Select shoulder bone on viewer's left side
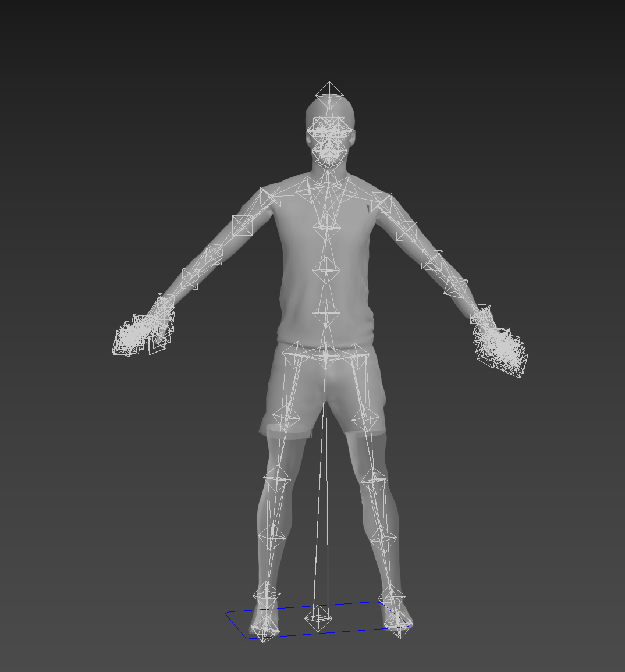 tap(270, 197)
